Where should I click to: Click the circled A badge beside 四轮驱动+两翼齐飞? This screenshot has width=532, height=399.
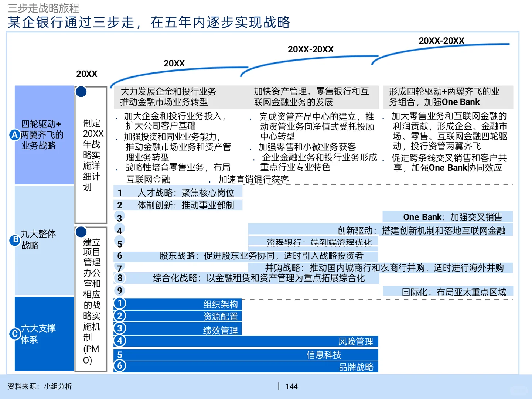click(x=14, y=135)
